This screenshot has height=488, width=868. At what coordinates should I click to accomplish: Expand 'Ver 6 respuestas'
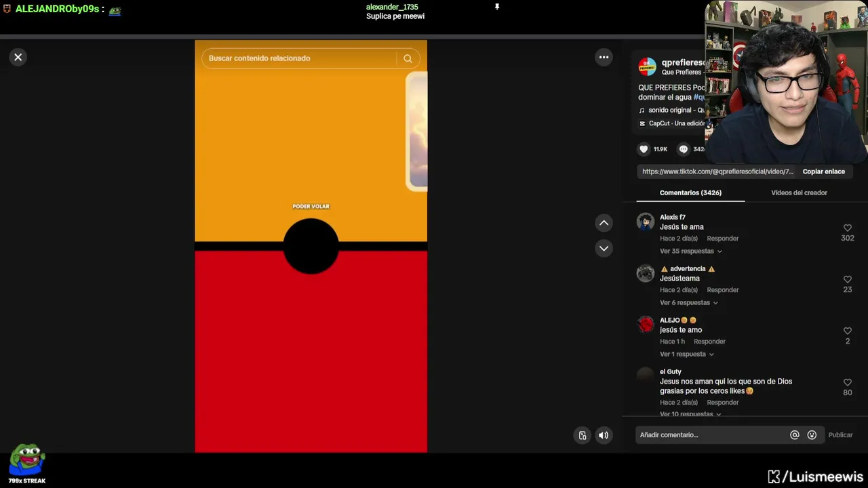688,303
